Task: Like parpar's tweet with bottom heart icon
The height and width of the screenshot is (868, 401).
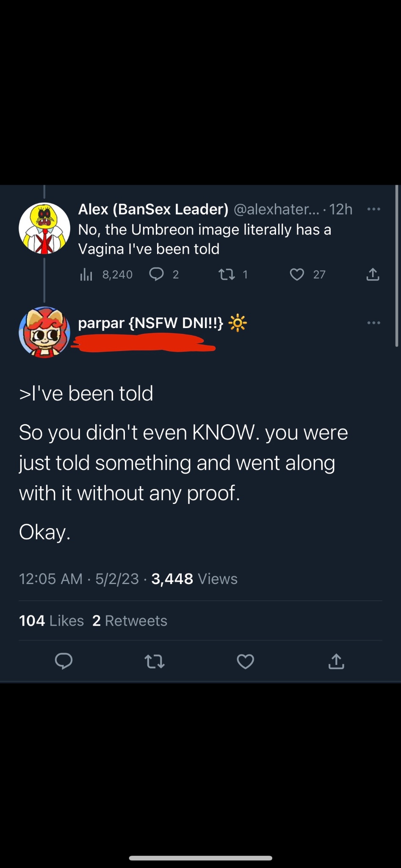Action: (x=246, y=661)
